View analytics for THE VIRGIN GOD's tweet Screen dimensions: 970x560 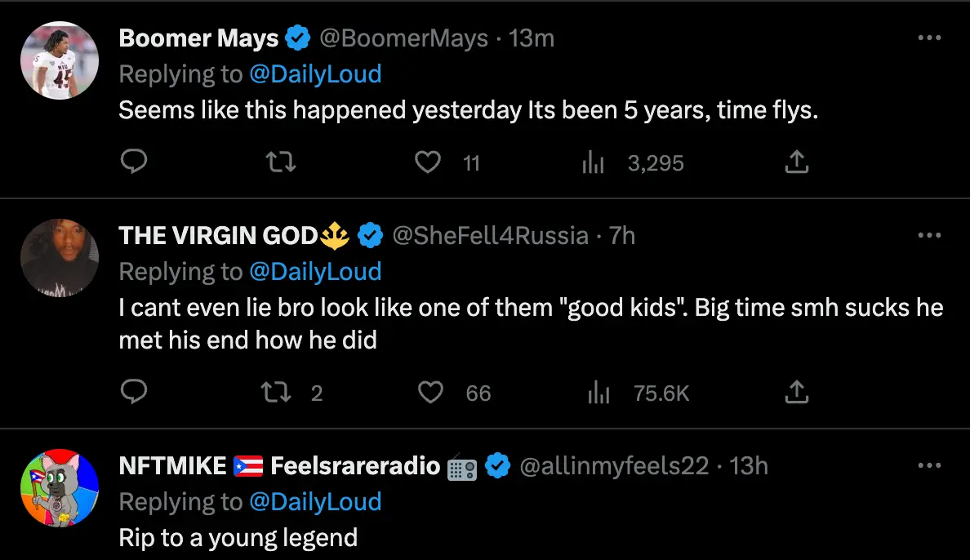click(x=598, y=393)
